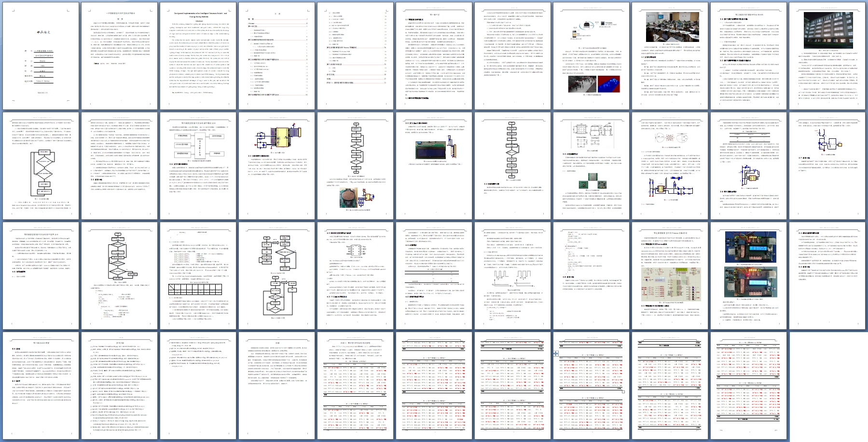
Task: Click the page containing two stacked flowcharts
Action: pos(276,275)
